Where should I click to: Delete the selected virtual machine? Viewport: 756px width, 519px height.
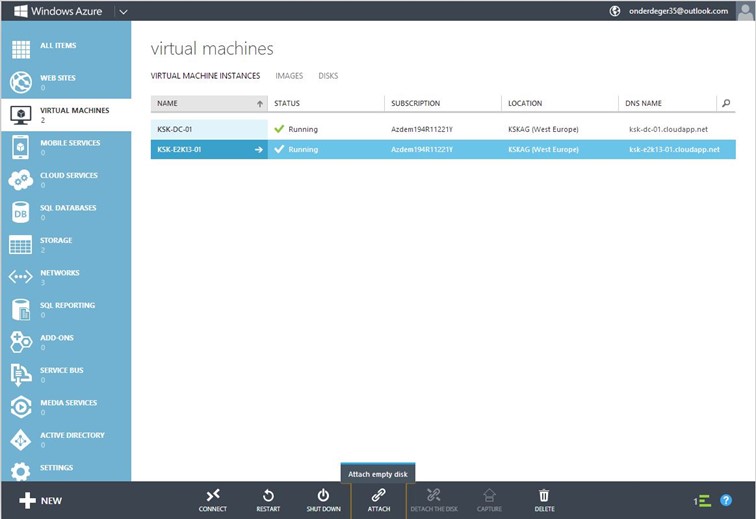544,499
